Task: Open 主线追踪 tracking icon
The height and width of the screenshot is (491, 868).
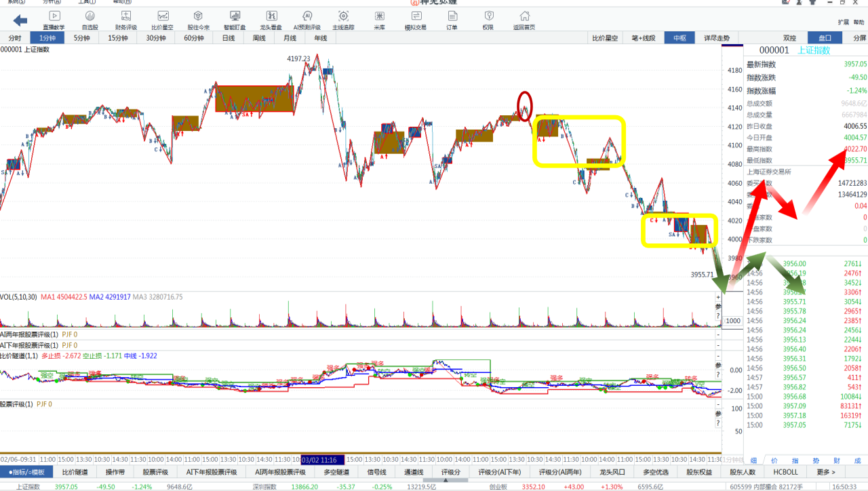Action: (x=343, y=20)
